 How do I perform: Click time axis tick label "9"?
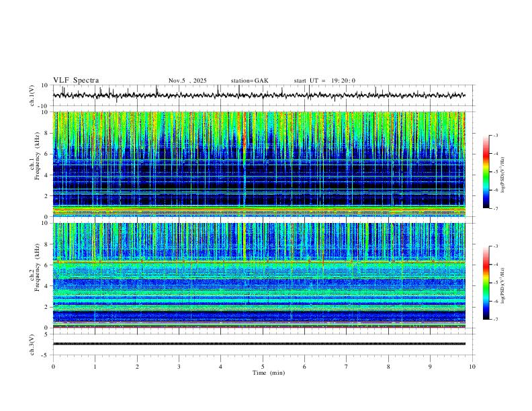[x=430, y=367]
